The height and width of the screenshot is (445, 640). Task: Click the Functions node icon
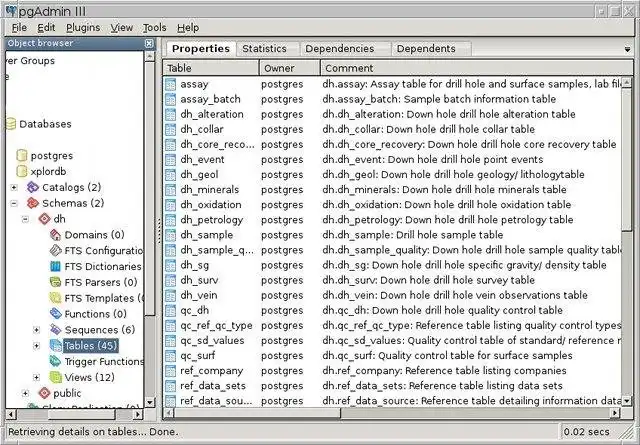tap(55, 314)
